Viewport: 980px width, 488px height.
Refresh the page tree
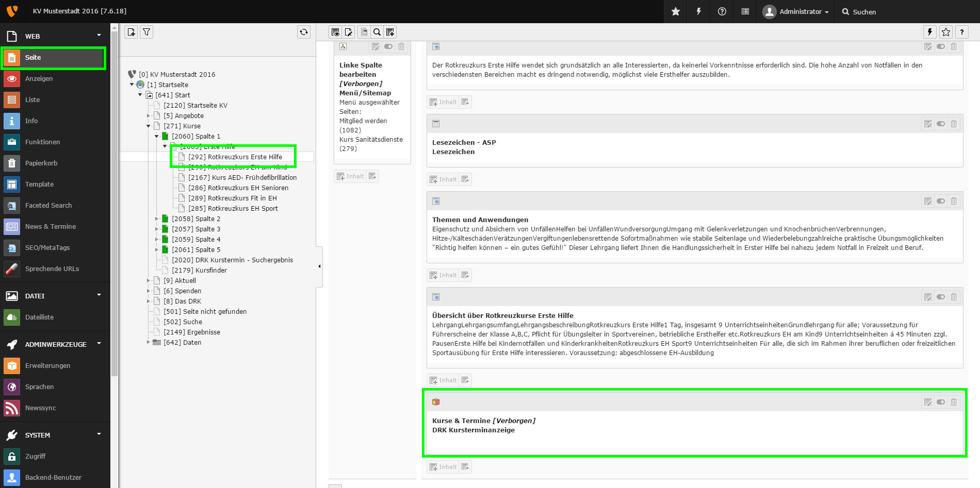(x=304, y=32)
